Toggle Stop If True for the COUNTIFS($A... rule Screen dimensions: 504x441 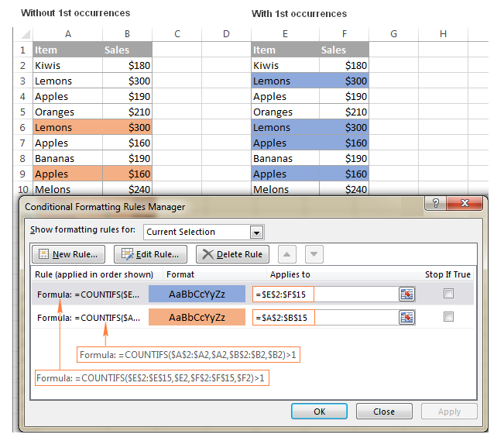click(x=448, y=317)
